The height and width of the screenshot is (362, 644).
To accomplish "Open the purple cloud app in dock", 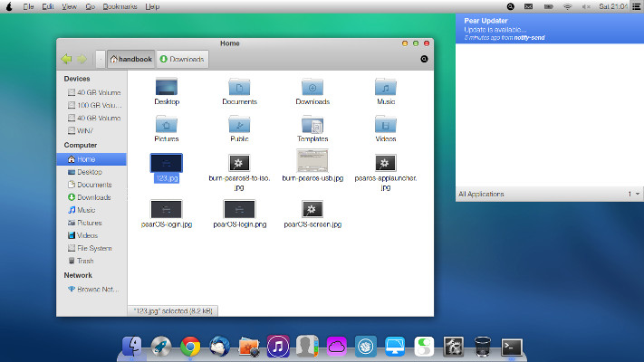I will [x=336, y=346].
